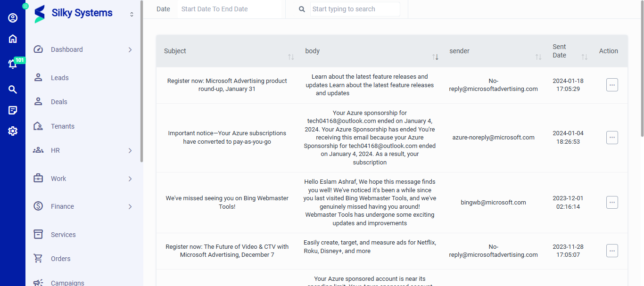Open the Silky Systems workspace switcher arrows

tap(132, 15)
